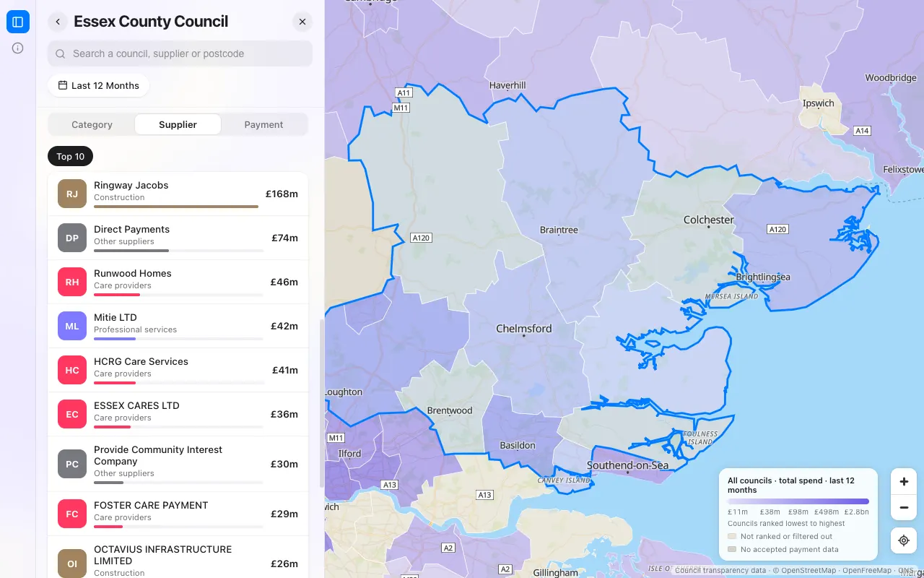Select the Supplier tab
This screenshot has width=924, height=578.
tap(178, 124)
